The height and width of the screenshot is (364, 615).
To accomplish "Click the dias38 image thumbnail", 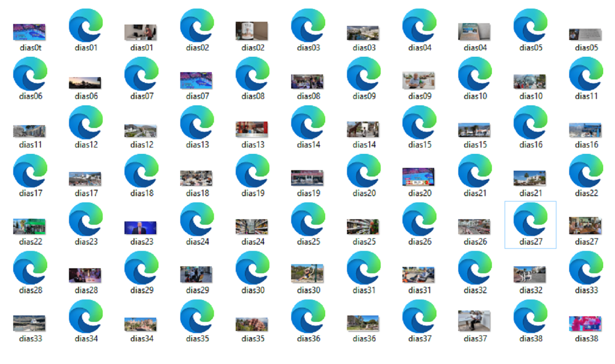I will coord(585,324).
